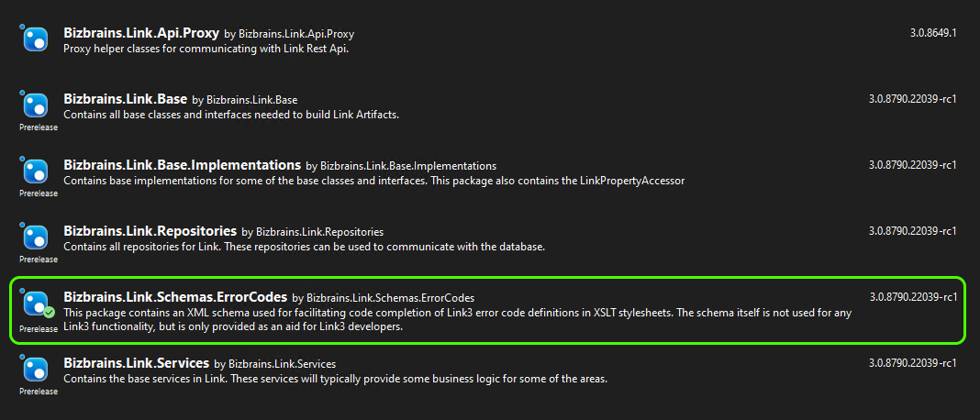This screenshot has height=420, width=980.
Task: Click the Bizbrains.Link.Base package icon
Action: coord(35,105)
